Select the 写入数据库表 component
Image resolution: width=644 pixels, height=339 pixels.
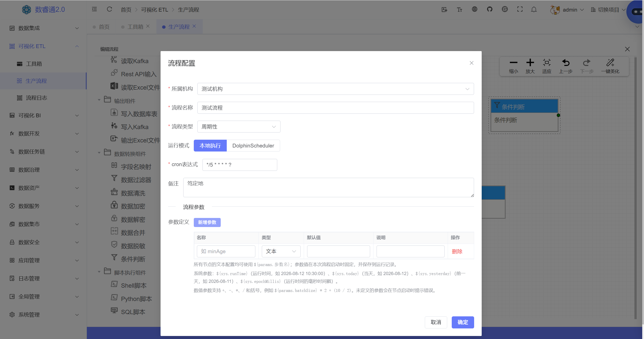pyautogui.click(x=134, y=114)
